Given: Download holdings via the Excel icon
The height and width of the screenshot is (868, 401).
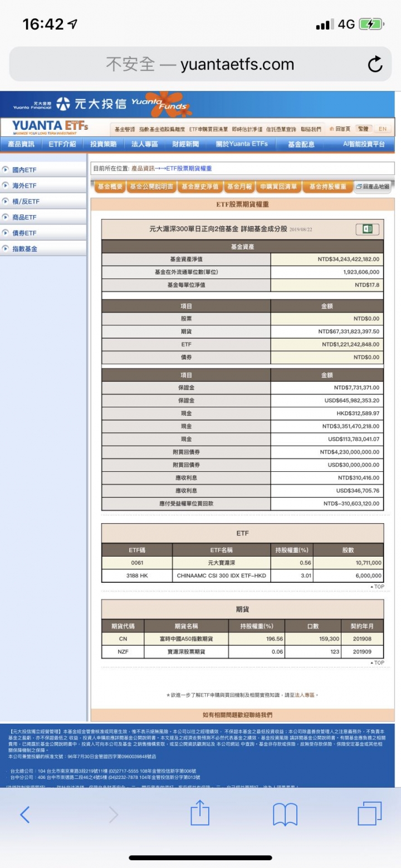Looking at the screenshot, I should [367, 229].
